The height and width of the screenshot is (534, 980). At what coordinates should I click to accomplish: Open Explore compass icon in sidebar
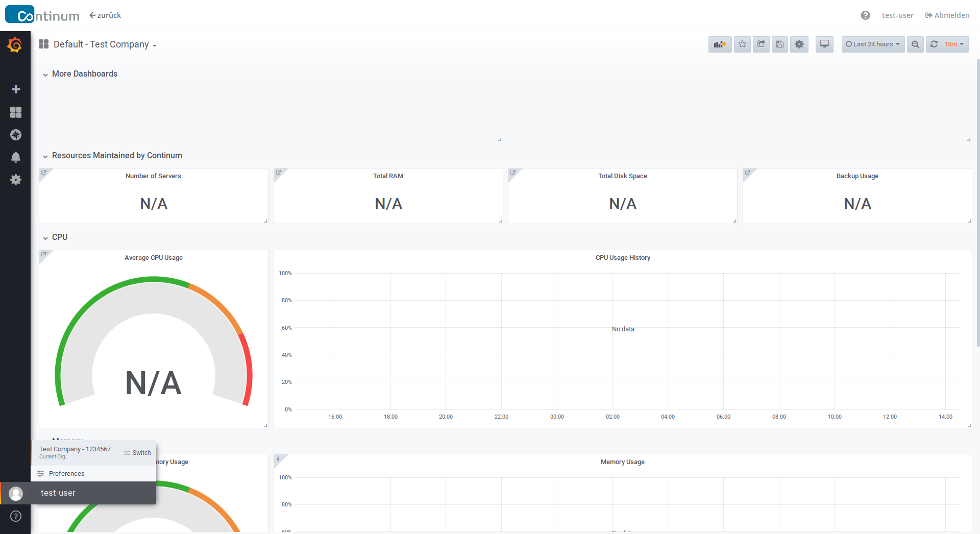[16, 135]
